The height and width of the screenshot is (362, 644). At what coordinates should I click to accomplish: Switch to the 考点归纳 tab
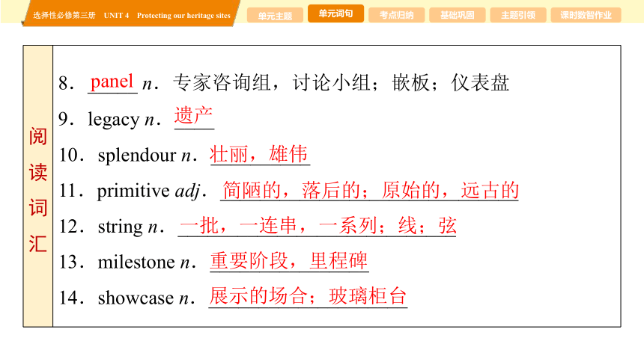coord(396,16)
